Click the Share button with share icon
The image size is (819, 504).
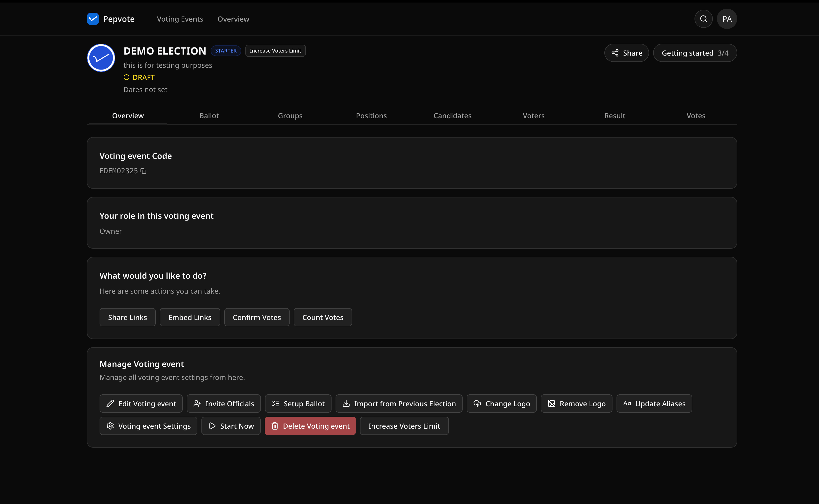coord(626,53)
